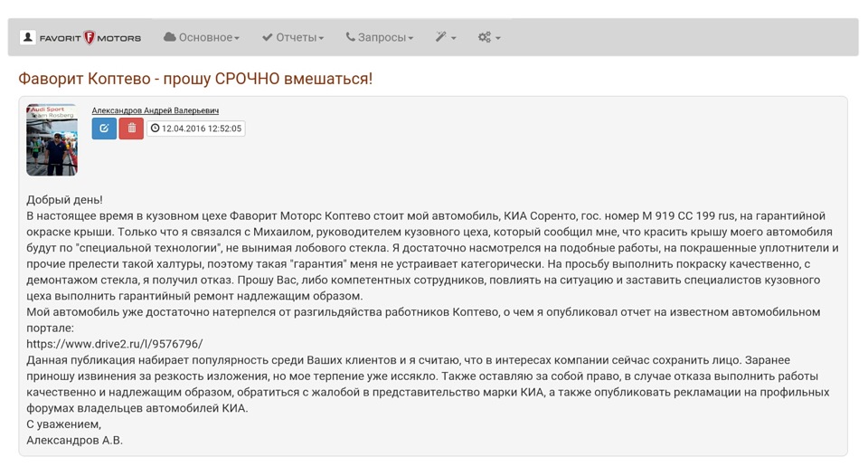Click the greeting text Добрый день!
Image resolution: width=868 pixels, height=476 pixels.
(64, 199)
